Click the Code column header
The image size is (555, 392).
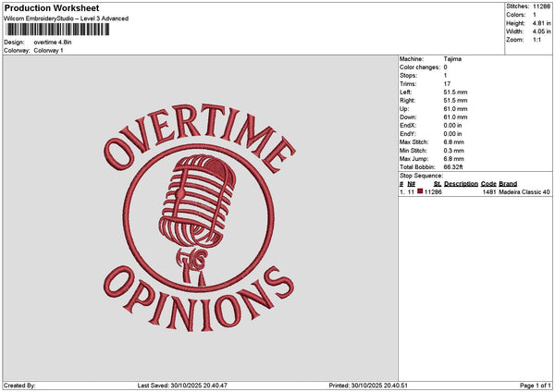(488, 184)
